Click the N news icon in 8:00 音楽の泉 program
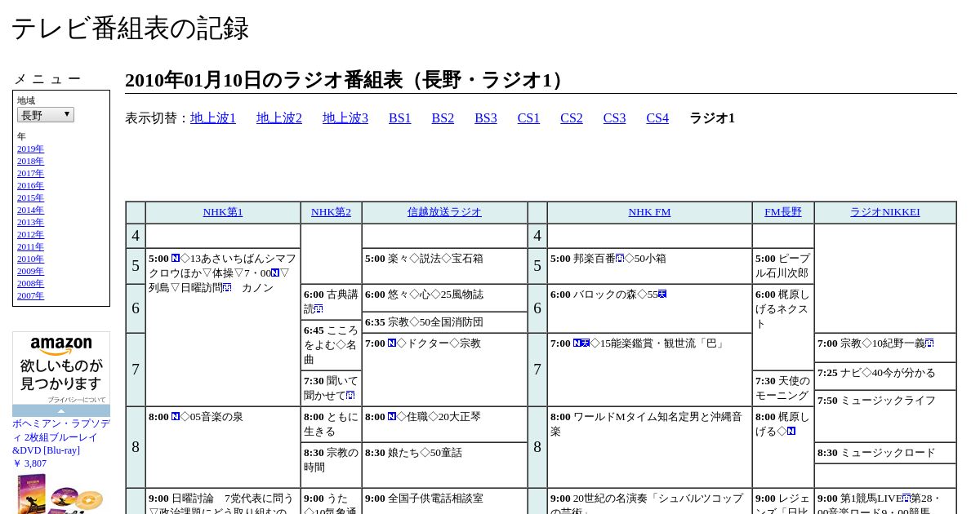 click(x=176, y=417)
